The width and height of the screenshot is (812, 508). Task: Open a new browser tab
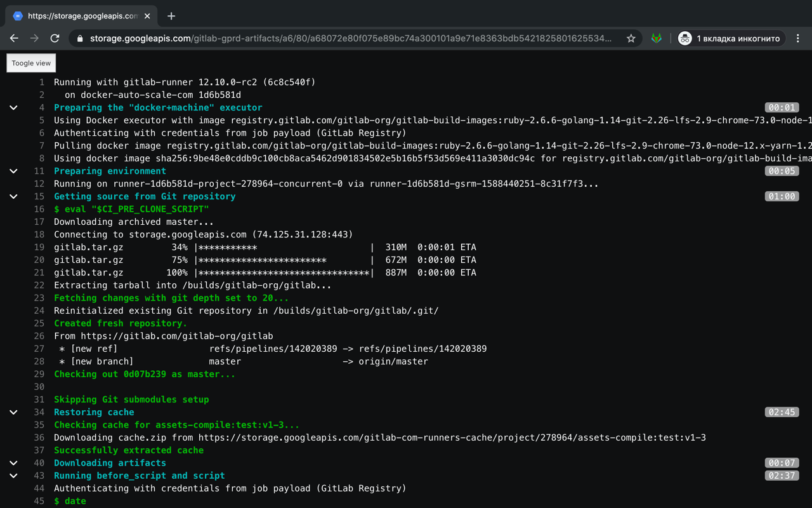click(x=171, y=15)
